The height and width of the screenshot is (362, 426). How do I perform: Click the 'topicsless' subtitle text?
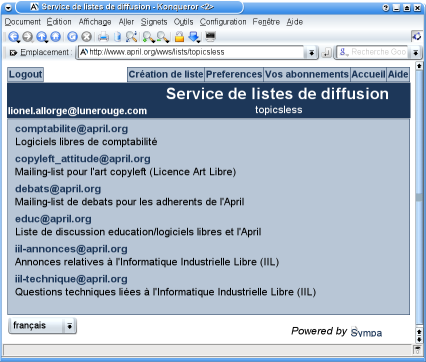pos(279,110)
